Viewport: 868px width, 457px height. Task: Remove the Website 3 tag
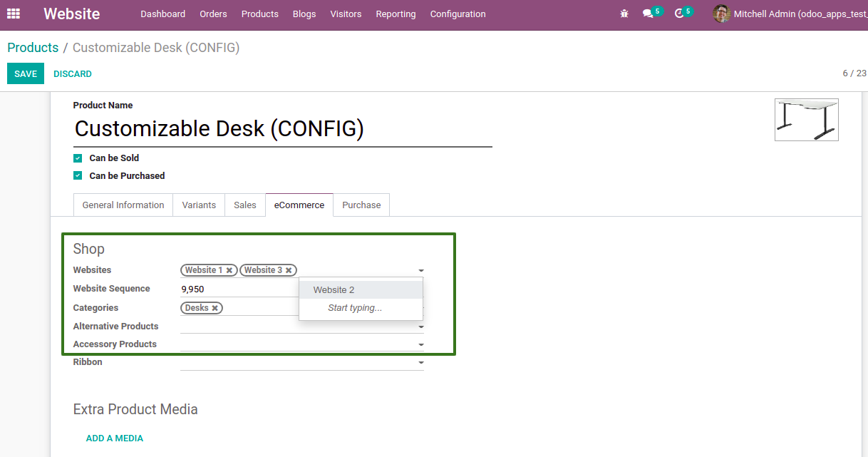pyautogui.click(x=289, y=271)
